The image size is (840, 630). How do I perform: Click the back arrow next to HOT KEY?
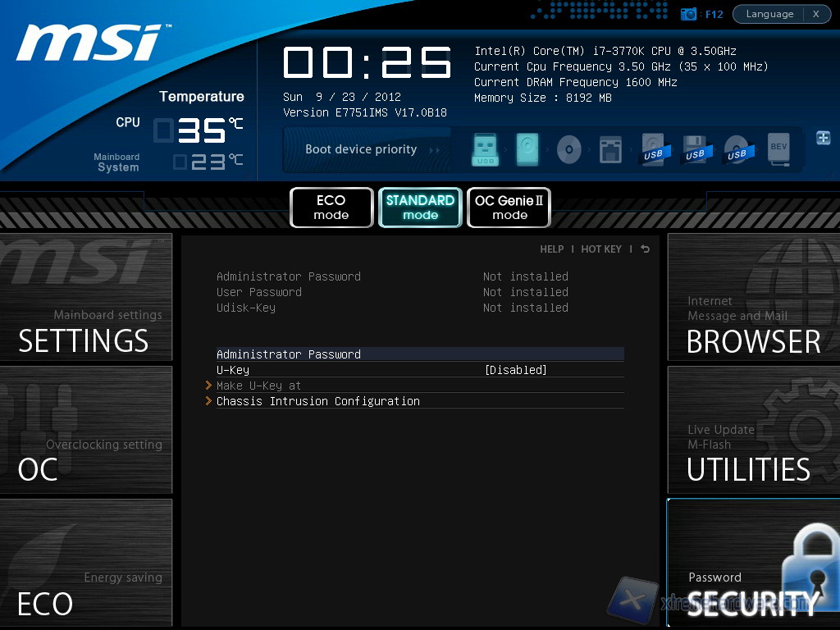[x=645, y=249]
